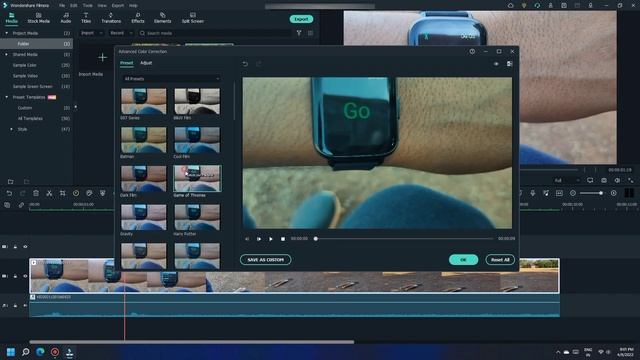Open the Import dropdown
The height and width of the screenshot is (360, 640).
point(91,33)
